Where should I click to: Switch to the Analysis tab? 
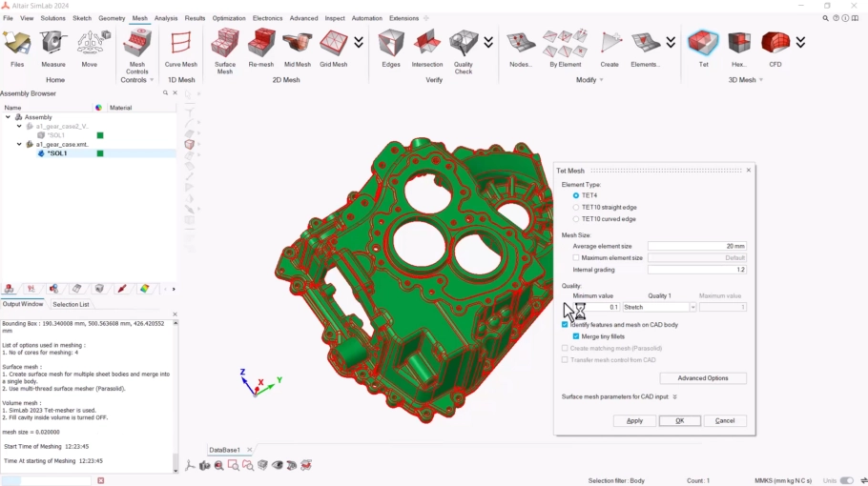pyautogui.click(x=166, y=18)
